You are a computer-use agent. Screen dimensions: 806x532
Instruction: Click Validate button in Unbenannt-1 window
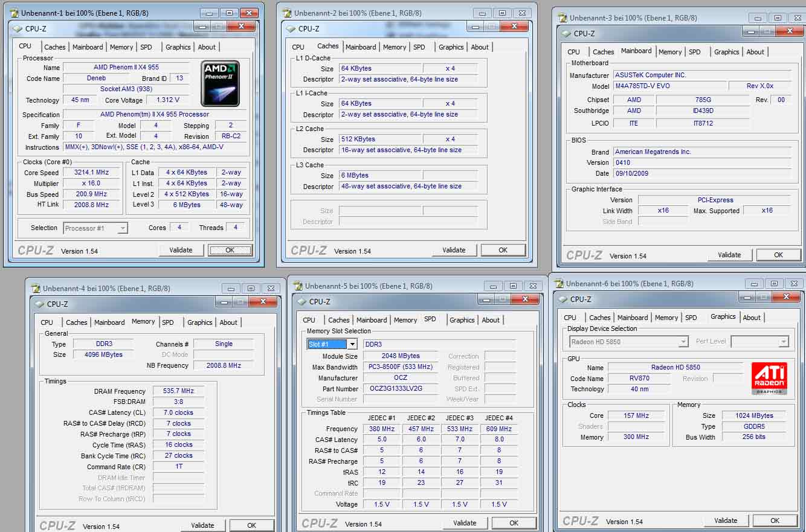pos(181,250)
